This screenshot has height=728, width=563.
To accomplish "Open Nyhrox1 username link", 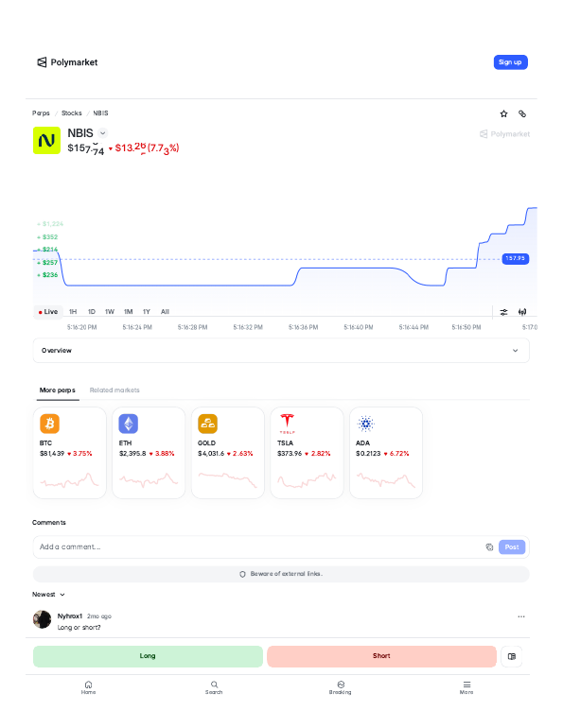I will pos(70,616).
